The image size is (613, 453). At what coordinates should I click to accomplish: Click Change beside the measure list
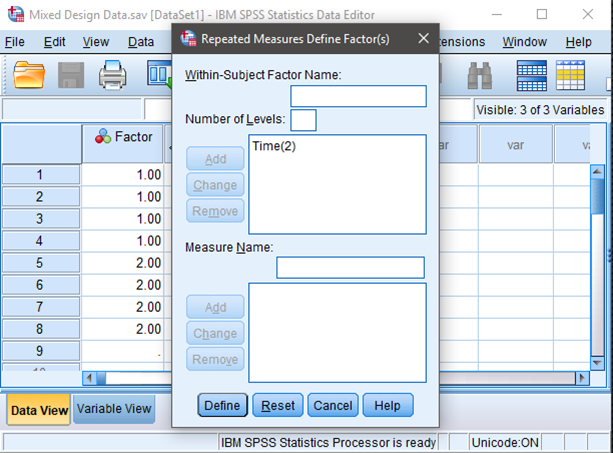pos(215,333)
